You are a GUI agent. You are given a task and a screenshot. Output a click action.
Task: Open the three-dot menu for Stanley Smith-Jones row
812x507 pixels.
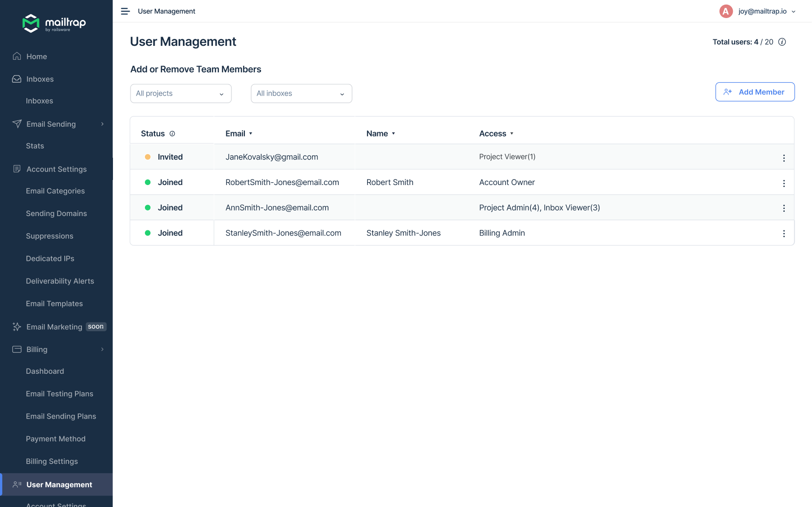pos(784,234)
